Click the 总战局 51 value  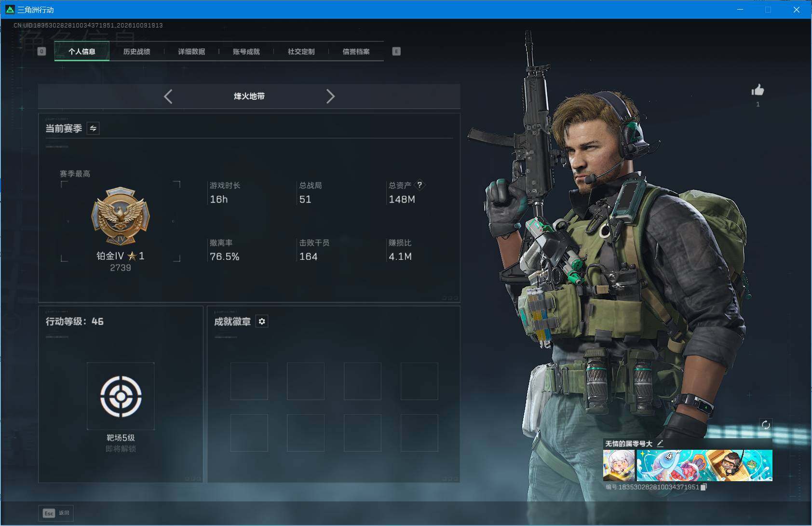(x=305, y=200)
